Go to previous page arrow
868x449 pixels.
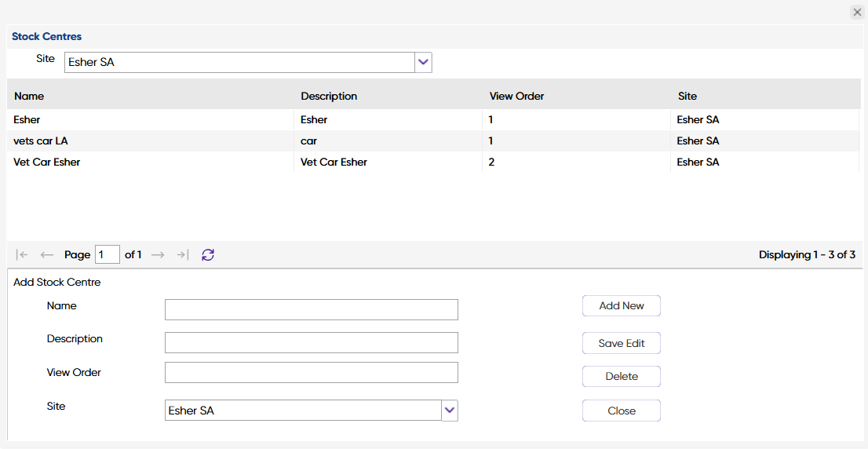tap(47, 255)
